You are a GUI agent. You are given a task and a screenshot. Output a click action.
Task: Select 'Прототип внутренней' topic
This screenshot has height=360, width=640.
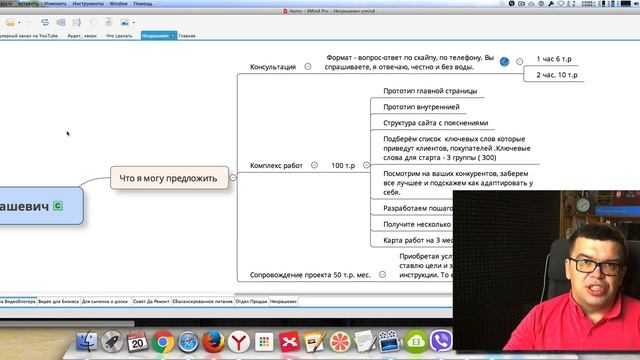pyautogui.click(x=421, y=107)
